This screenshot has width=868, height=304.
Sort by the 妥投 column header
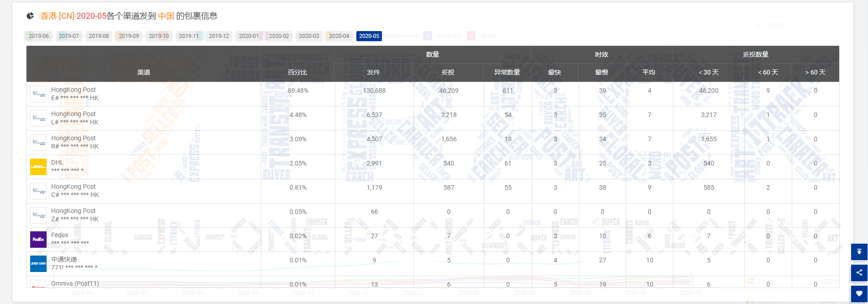click(448, 72)
